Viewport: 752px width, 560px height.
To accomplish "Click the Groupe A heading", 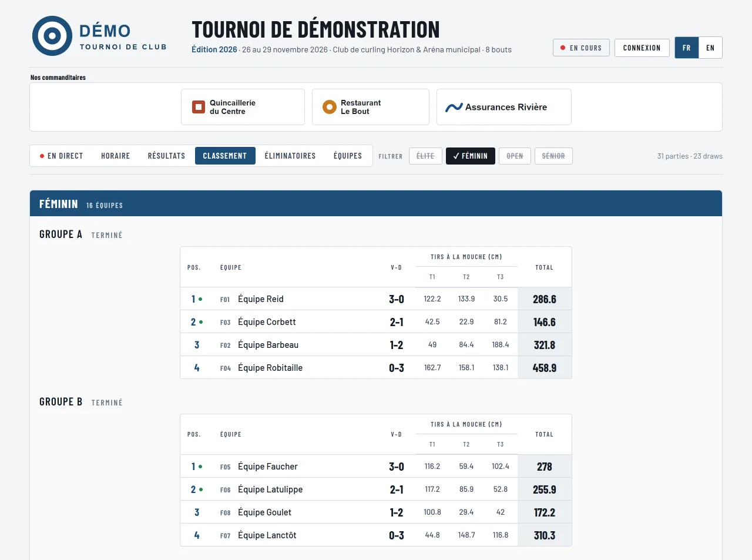I will point(61,234).
